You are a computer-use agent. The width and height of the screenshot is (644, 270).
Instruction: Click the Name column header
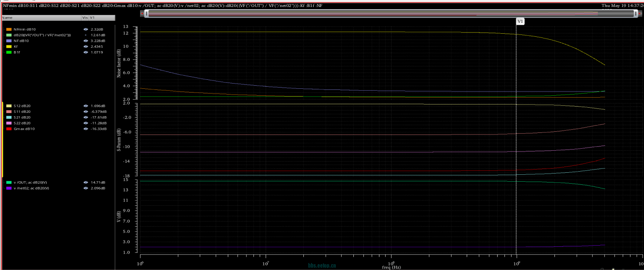(41, 18)
